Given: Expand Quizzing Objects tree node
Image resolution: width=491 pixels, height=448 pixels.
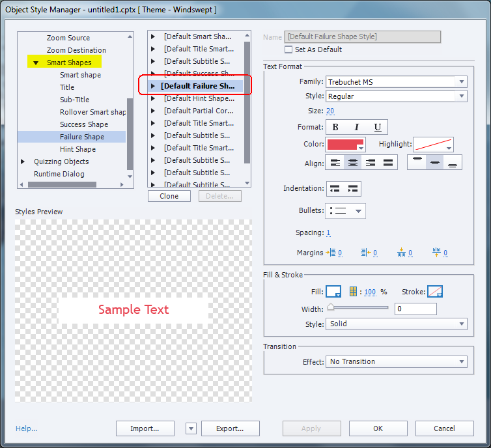Looking at the screenshot, I should click(x=23, y=161).
